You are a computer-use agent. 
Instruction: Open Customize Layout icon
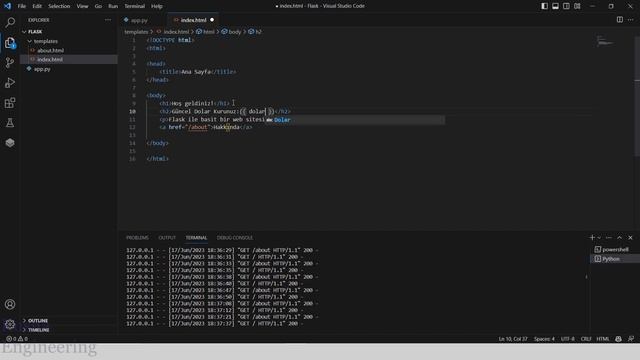click(577, 6)
